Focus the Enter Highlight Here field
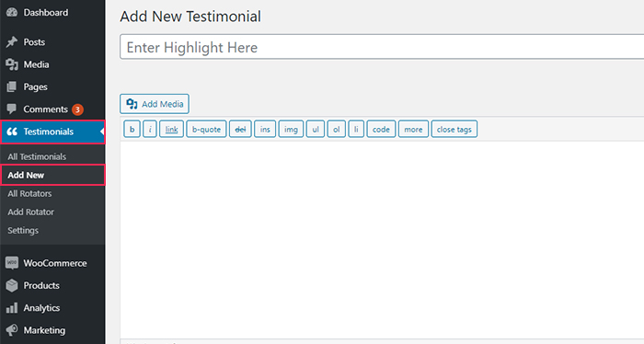This screenshot has width=644, height=344. [382, 47]
